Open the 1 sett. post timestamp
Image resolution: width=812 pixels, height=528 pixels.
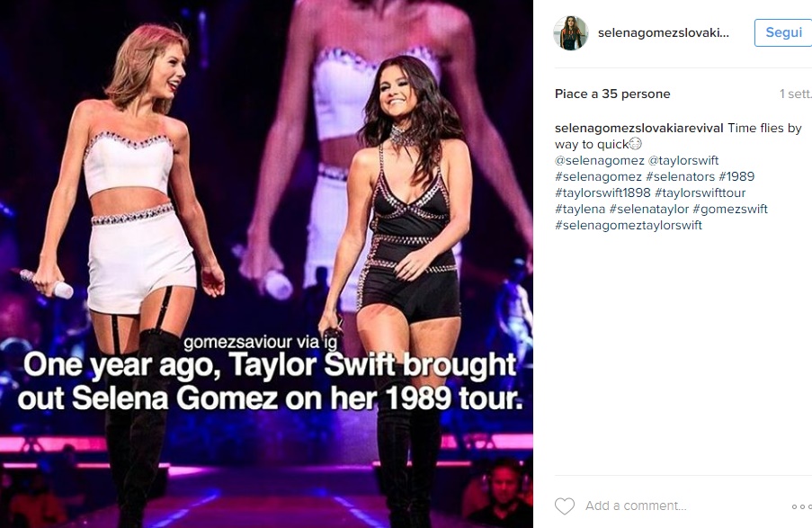coord(796,94)
